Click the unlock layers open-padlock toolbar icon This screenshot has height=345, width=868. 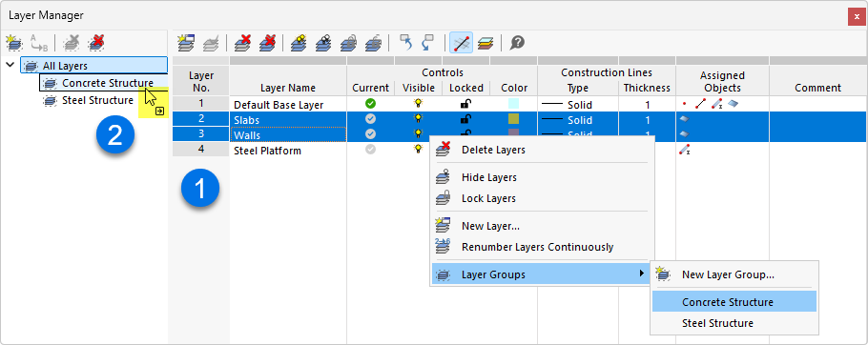coord(373,43)
